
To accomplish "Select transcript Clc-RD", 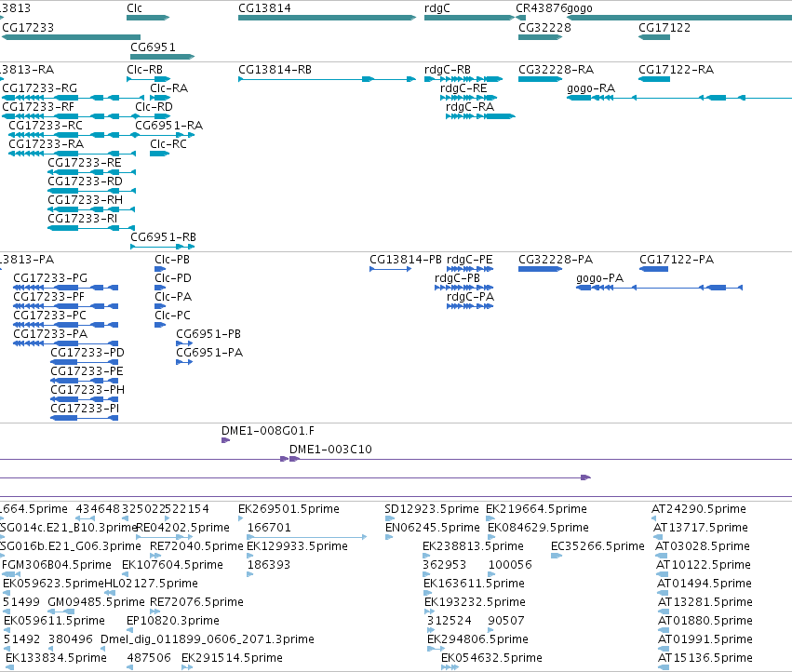I will (153, 116).
